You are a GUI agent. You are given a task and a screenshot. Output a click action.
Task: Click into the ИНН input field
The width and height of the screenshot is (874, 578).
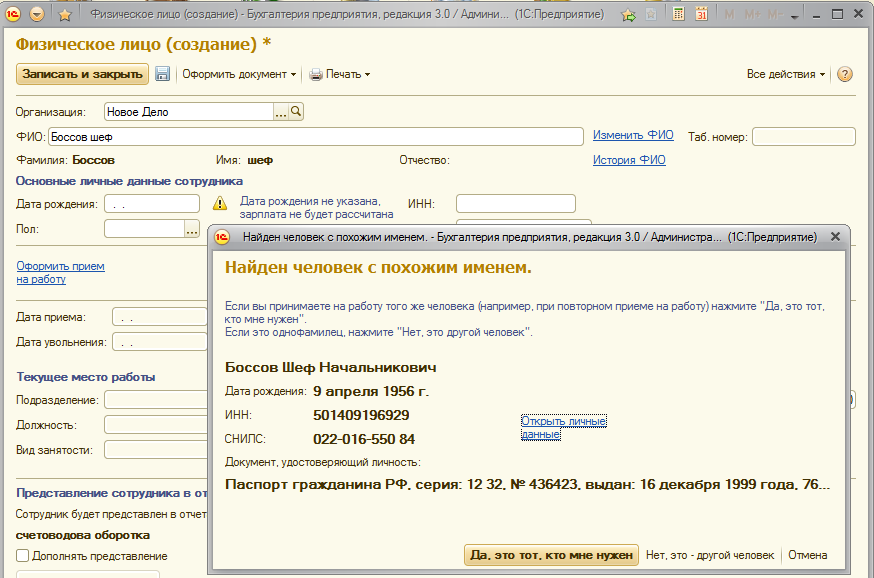click(x=515, y=204)
